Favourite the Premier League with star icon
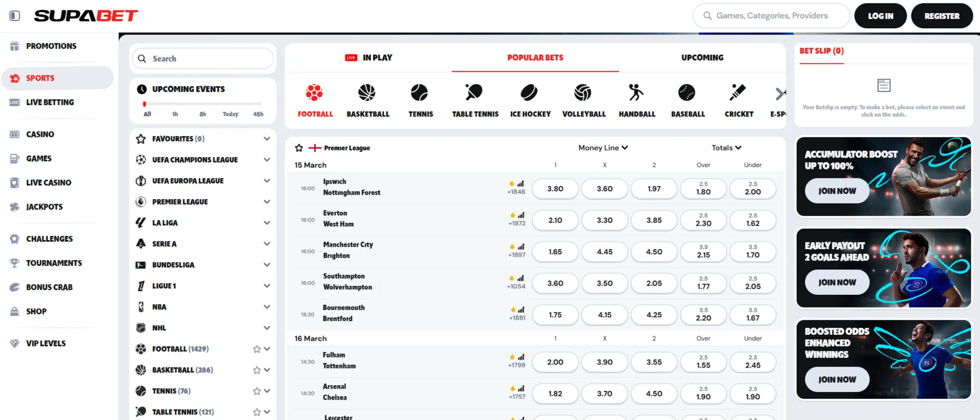 click(299, 148)
